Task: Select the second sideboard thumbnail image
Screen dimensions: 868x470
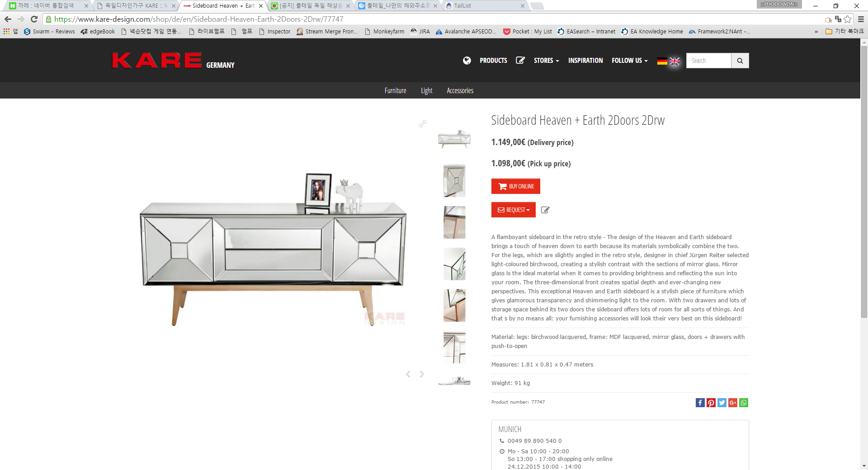Action: tap(454, 181)
